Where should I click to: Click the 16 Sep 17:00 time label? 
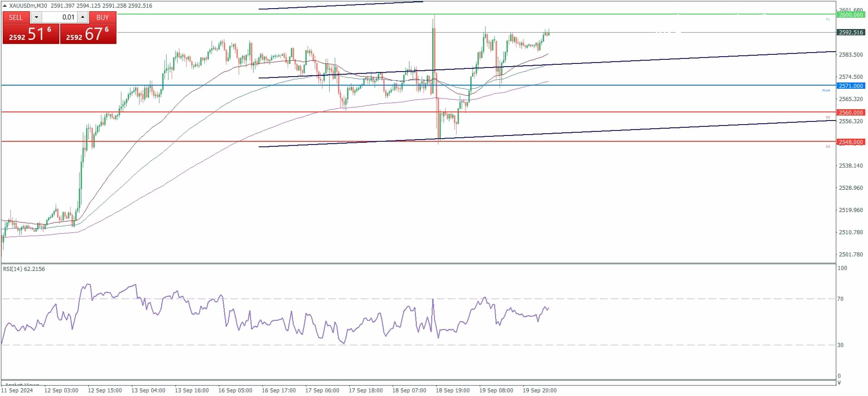(x=279, y=390)
